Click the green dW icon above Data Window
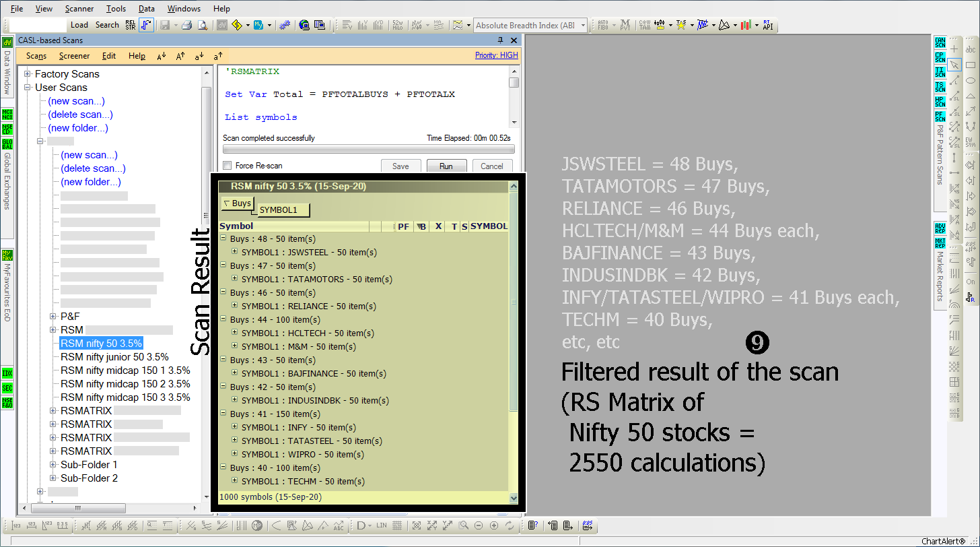Viewport: 980px width, 547px height. pos(7,42)
